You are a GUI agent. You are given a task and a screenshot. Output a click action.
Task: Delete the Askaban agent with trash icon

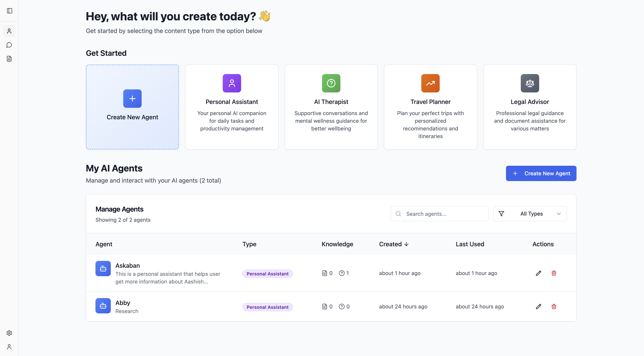click(554, 273)
